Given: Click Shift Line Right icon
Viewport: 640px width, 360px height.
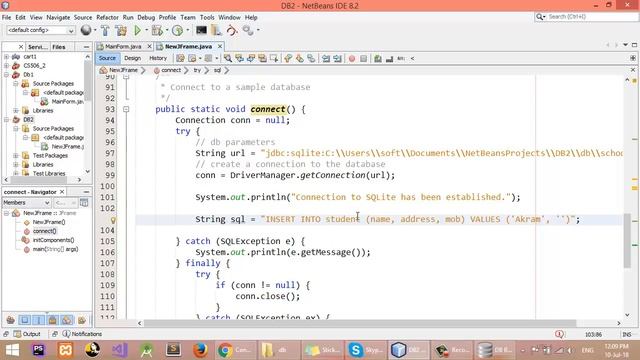Looking at the screenshot, I should [337, 58].
